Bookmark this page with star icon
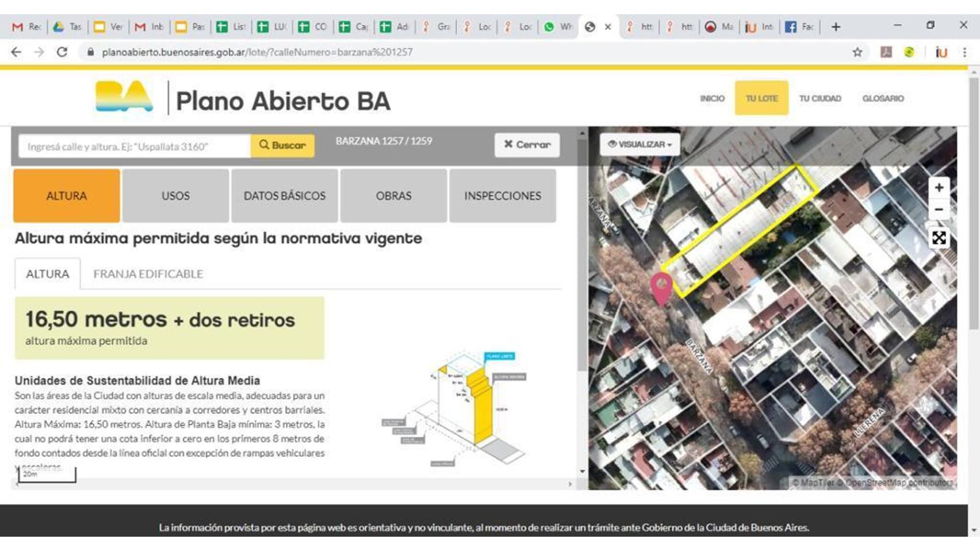Viewport: 980px width, 551px height. [x=857, y=52]
